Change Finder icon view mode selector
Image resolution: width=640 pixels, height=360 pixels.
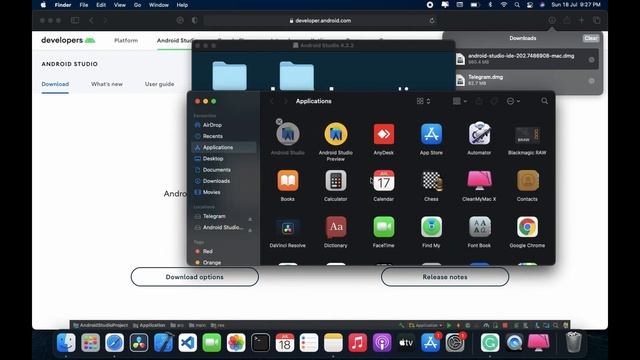423,101
